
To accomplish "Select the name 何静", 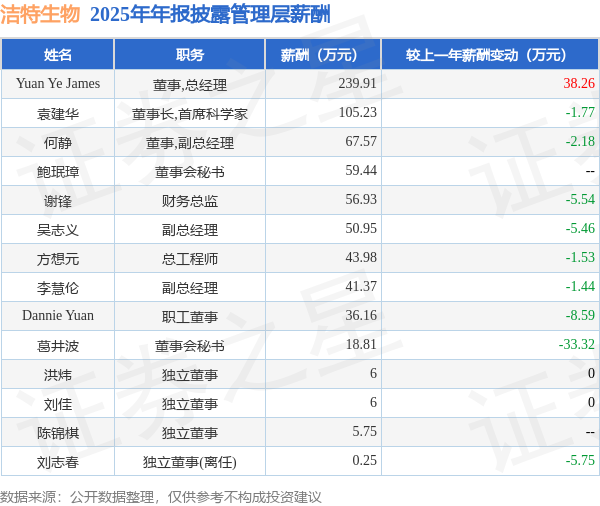I will tap(58, 143).
